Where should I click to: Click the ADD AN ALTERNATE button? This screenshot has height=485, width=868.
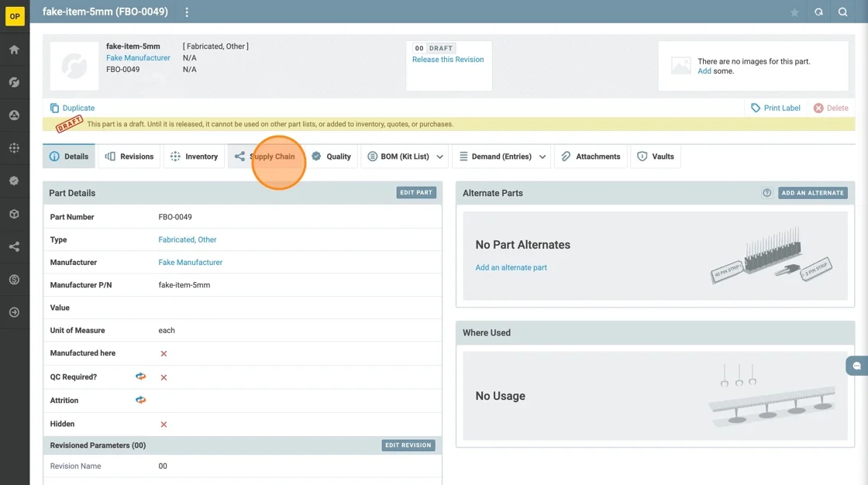812,193
